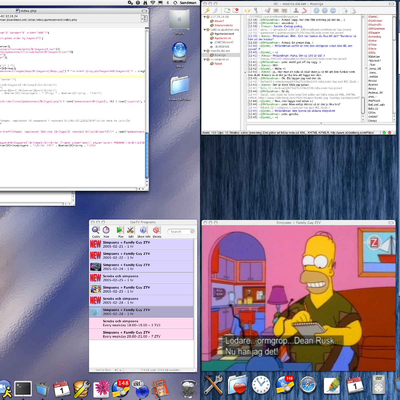Collapse the last server triangle in IRC channel list
400x400 pixels.
click(x=205, y=59)
